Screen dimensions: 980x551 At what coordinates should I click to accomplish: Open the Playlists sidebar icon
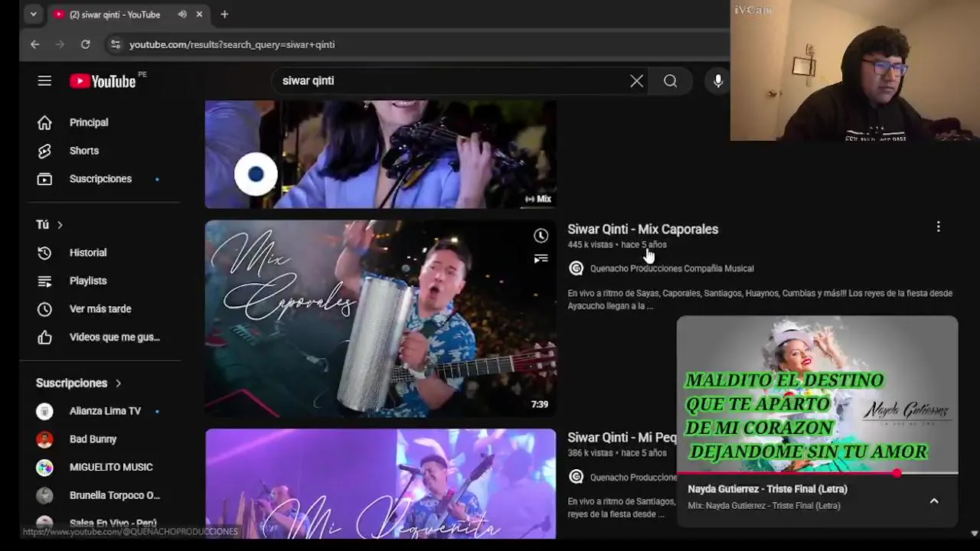pos(44,281)
